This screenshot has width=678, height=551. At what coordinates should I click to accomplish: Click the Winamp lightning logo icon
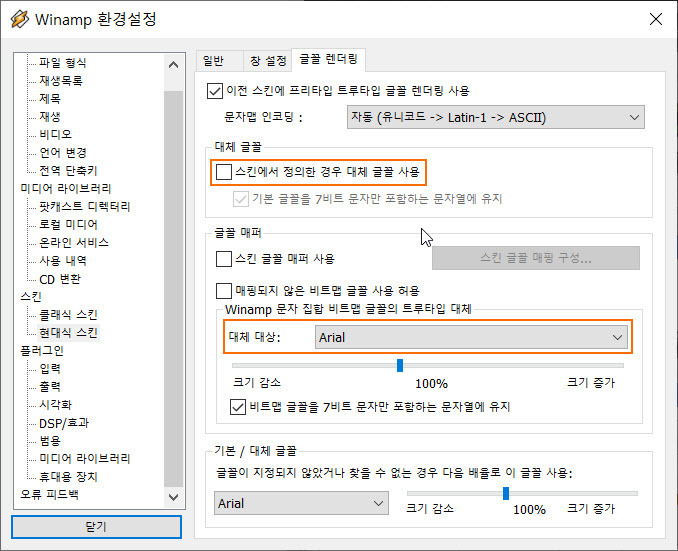pyautogui.click(x=19, y=19)
